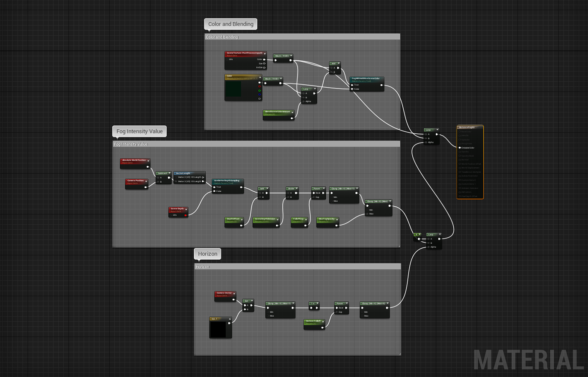
Task: Click blue channel pin on Color parameter node
Action: (259, 95)
